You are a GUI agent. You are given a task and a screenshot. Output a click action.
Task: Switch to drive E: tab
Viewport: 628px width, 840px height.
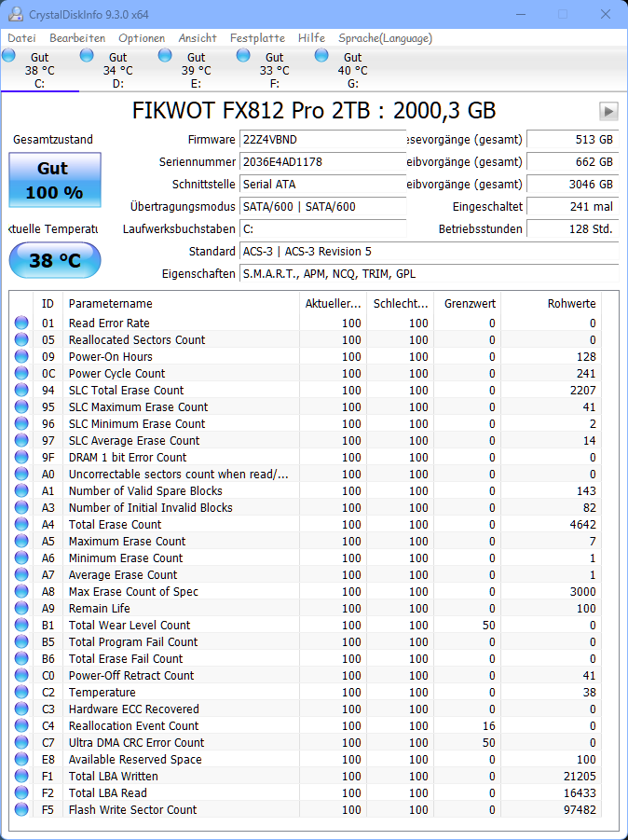196,70
